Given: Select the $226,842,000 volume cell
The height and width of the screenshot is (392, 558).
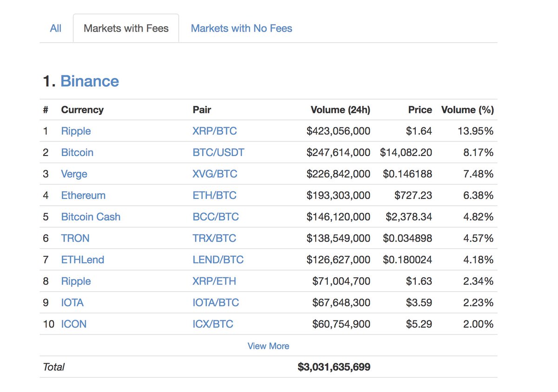Looking at the screenshot, I should (339, 174).
